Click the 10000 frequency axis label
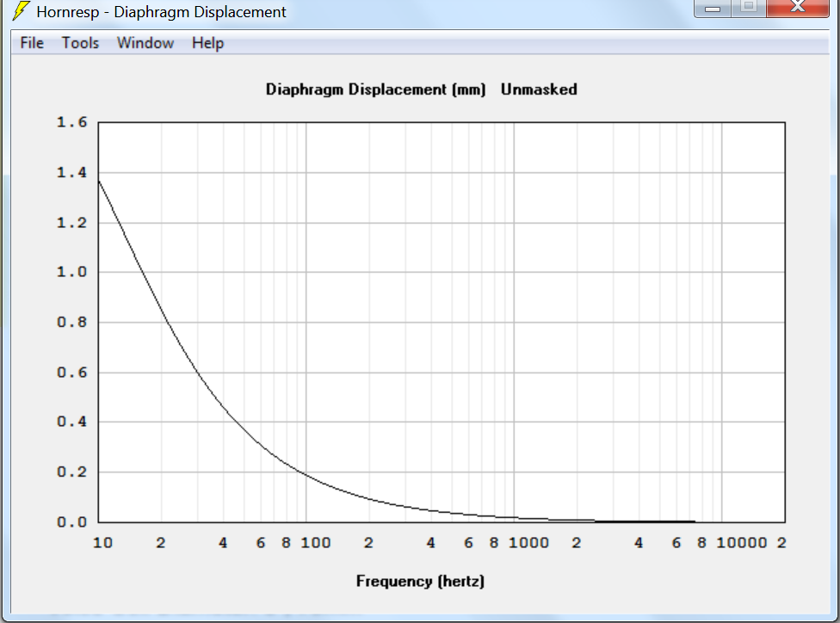This screenshot has height=623, width=840. point(742,543)
